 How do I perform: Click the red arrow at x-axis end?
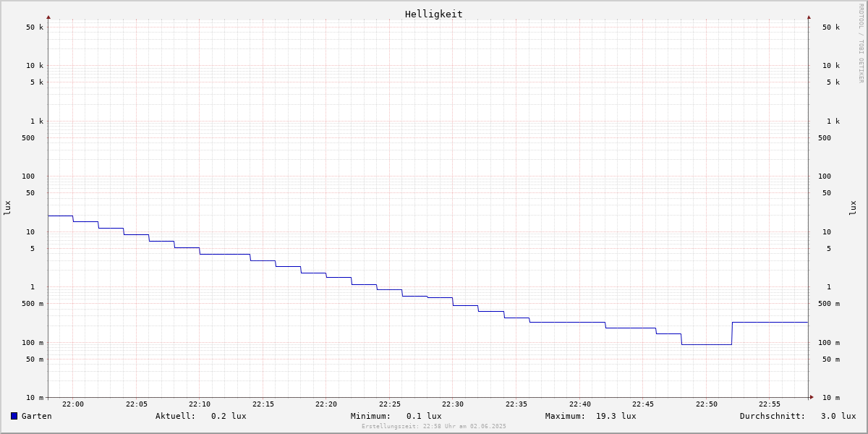pyautogui.click(x=812, y=397)
